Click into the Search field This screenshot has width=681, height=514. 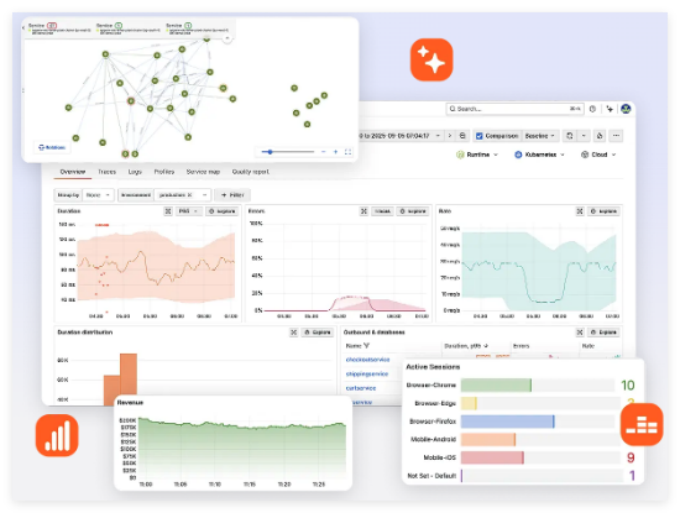pyautogui.click(x=515, y=109)
